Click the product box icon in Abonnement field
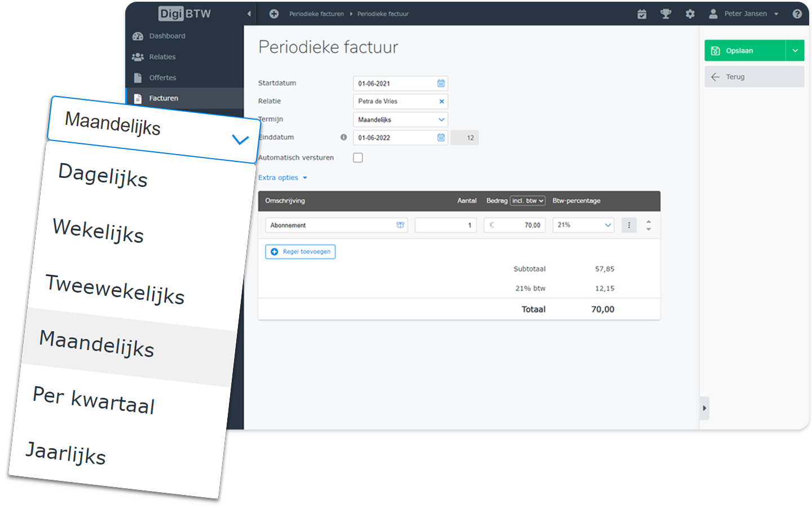This screenshot has height=508, width=812. 400,225
